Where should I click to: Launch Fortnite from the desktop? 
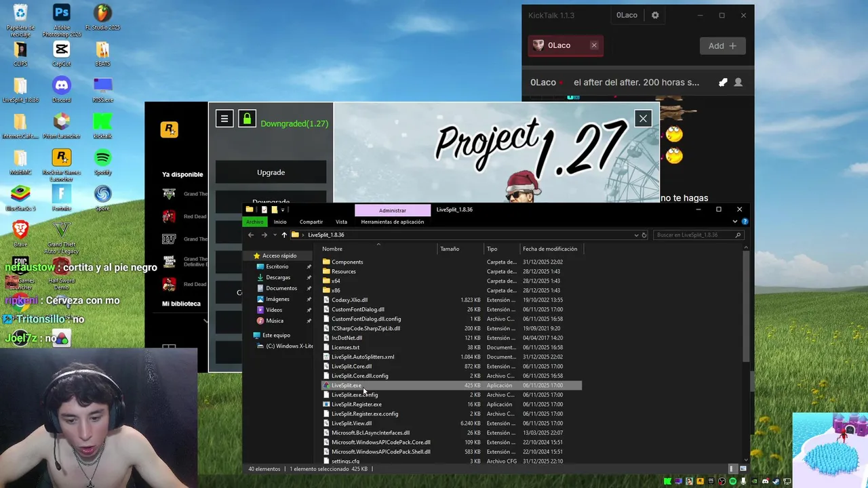point(61,199)
